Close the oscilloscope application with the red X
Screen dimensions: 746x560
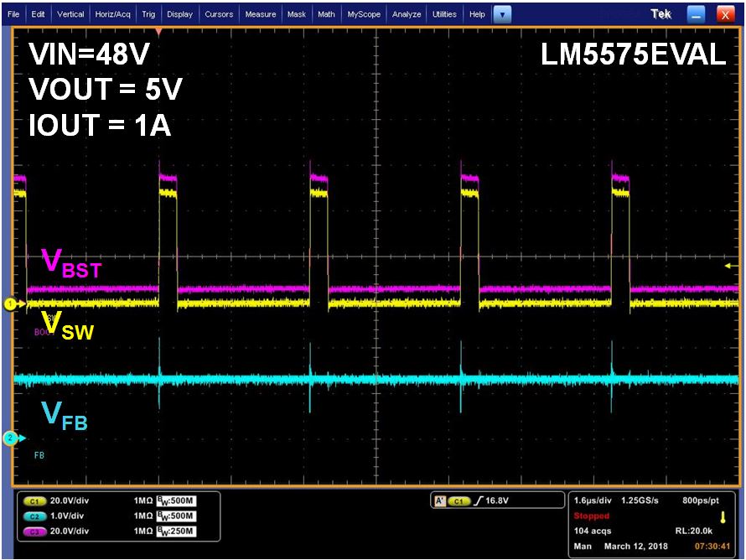[x=725, y=15]
